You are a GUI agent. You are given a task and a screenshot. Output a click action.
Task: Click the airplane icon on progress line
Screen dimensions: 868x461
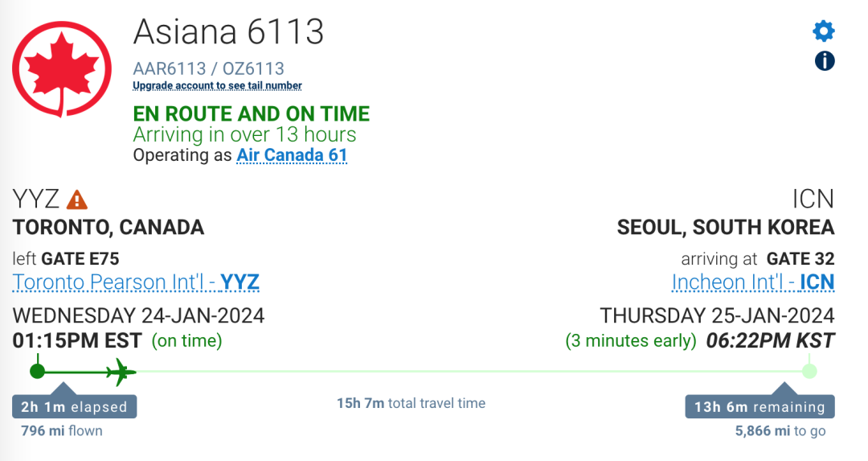[x=121, y=372]
